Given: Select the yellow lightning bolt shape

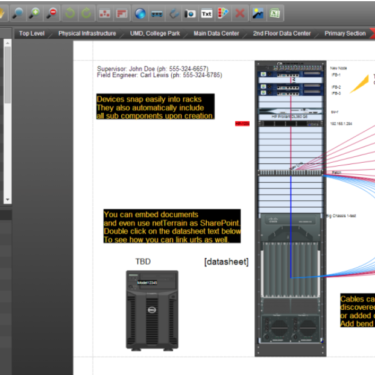Looking at the screenshot, I should (360, 85).
